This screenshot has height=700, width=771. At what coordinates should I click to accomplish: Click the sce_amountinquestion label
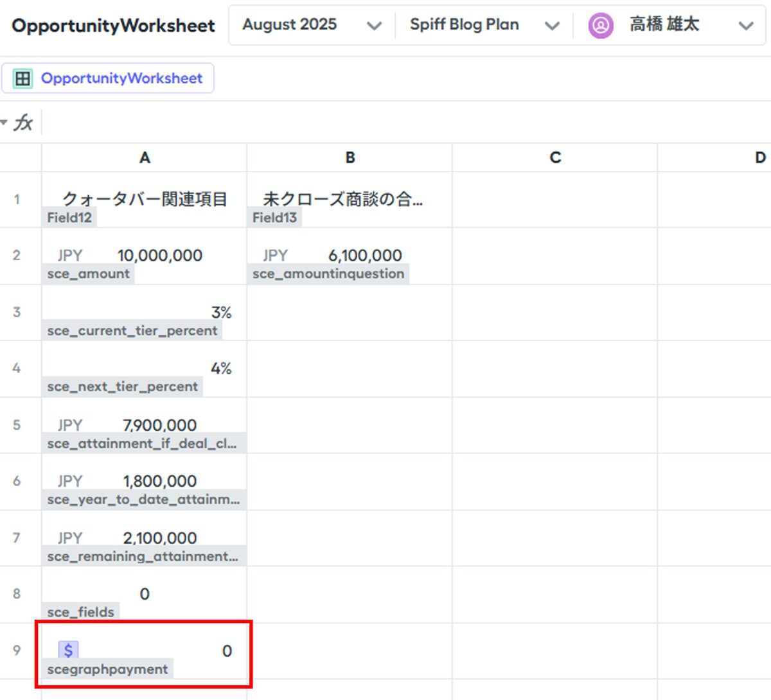coord(328,274)
